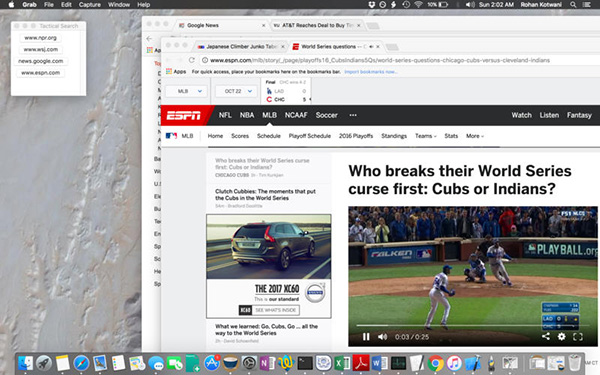Open the NBA section in ESPN nav

pos(247,115)
